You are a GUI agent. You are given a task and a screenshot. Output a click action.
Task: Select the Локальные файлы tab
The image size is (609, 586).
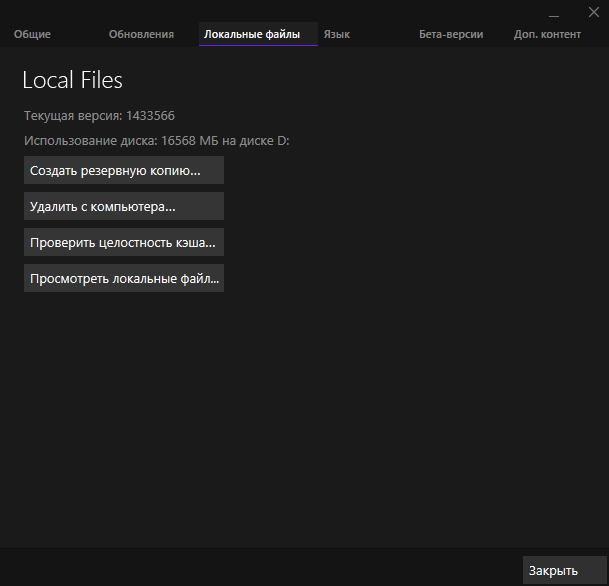tap(258, 34)
